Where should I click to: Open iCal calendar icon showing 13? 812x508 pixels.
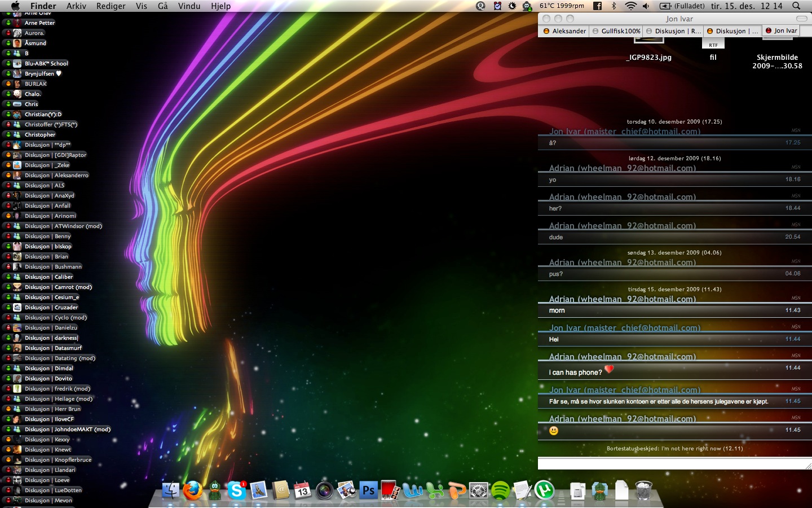(302, 490)
